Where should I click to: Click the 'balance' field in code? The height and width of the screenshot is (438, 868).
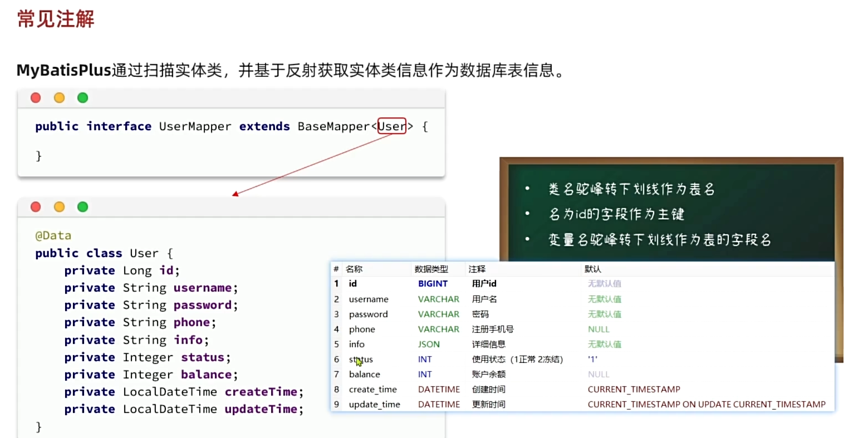coord(206,374)
